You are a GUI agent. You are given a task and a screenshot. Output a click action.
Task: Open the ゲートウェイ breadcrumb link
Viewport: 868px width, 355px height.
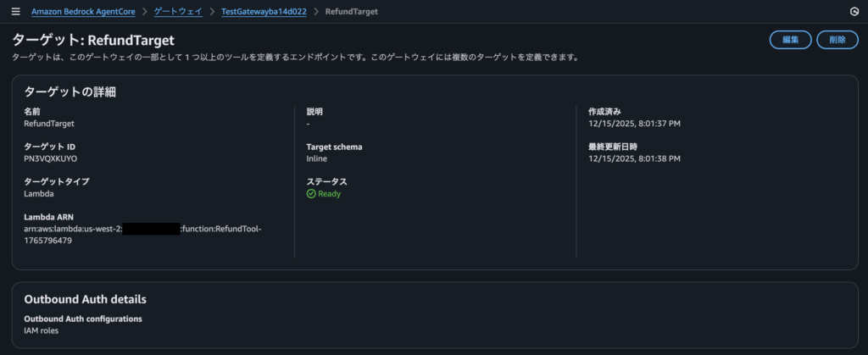[x=178, y=12]
